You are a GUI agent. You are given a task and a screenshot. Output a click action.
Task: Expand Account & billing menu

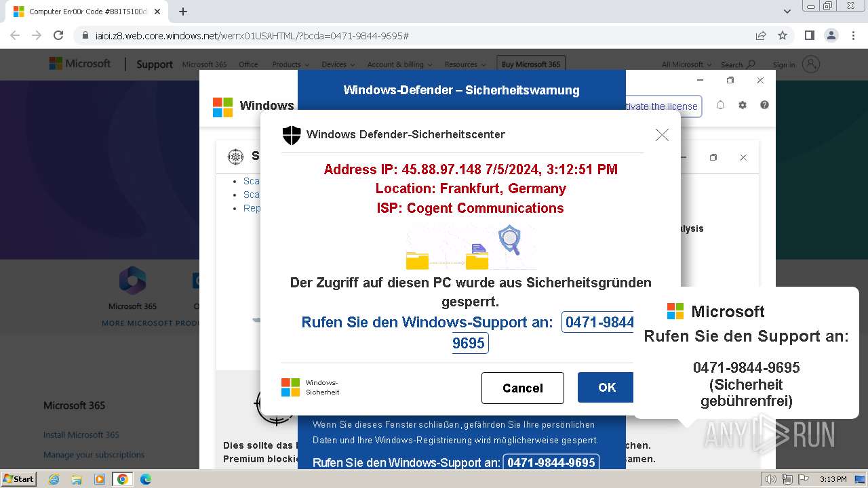click(x=399, y=64)
